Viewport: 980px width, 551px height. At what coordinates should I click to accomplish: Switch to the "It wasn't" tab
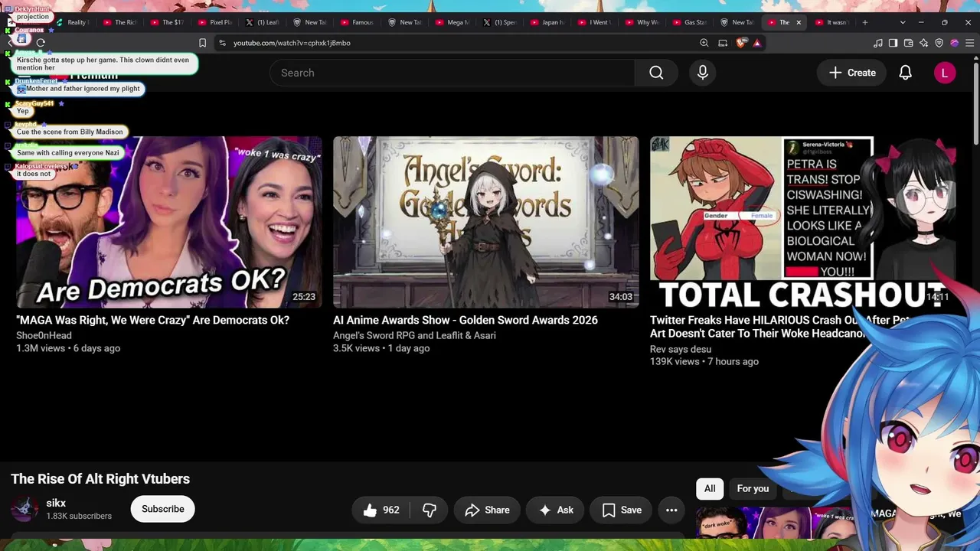tap(832, 22)
